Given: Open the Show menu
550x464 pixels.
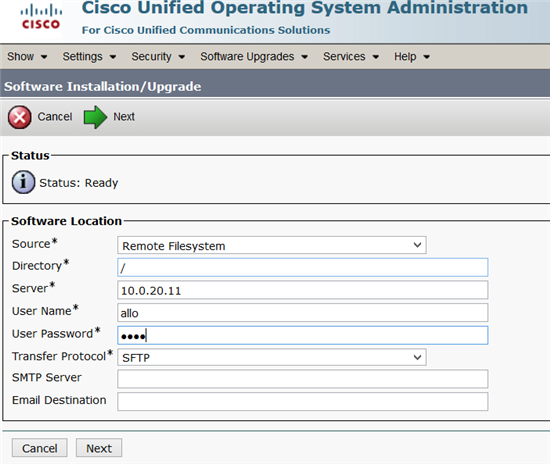Looking at the screenshot, I should (27, 56).
